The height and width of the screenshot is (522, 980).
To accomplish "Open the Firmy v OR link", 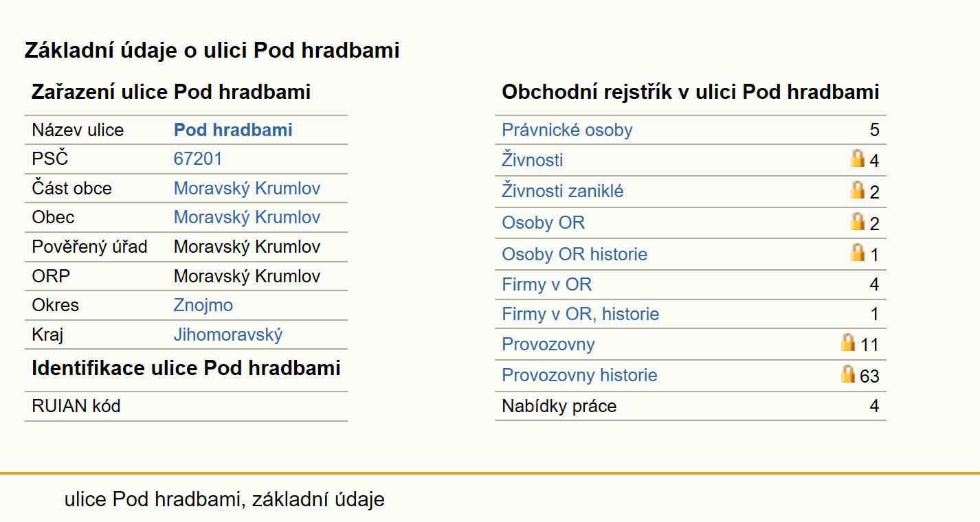I will pyautogui.click(x=547, y=284).
